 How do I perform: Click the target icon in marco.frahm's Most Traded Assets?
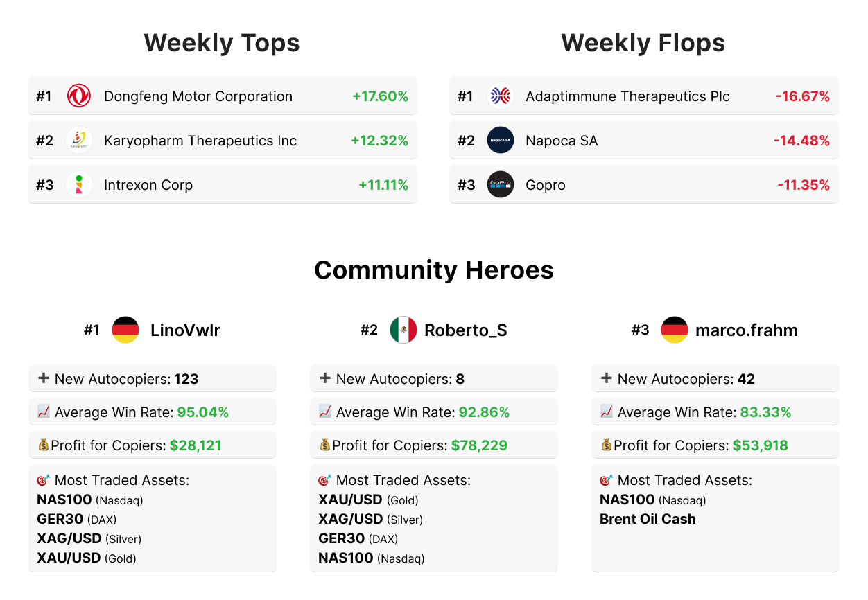click(x=607, y=479)
